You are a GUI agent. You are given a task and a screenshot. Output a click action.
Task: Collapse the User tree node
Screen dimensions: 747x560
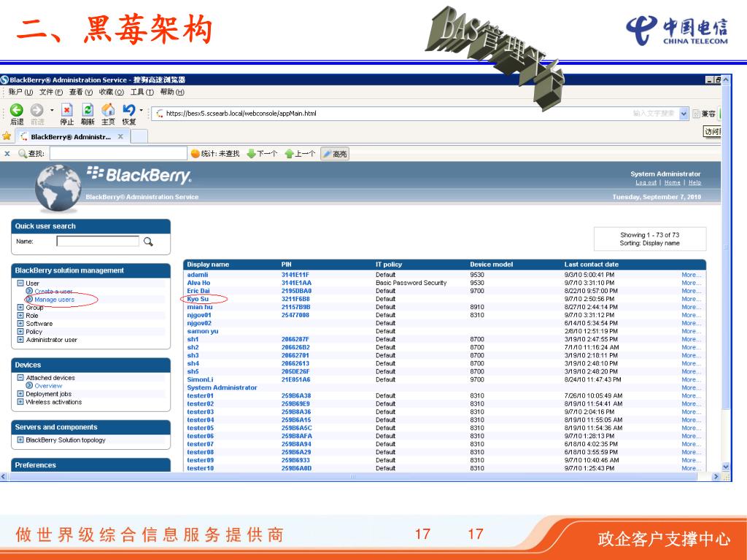tap(20, 284)
